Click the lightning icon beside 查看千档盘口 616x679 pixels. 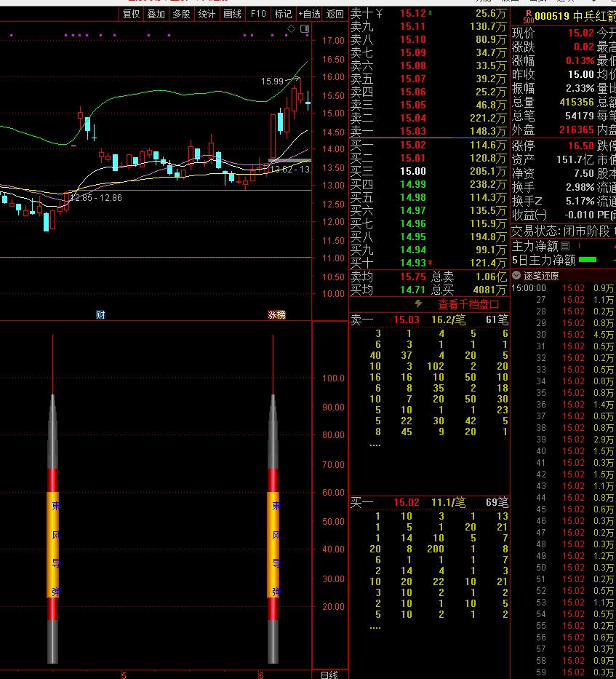[x=418, y=304]
